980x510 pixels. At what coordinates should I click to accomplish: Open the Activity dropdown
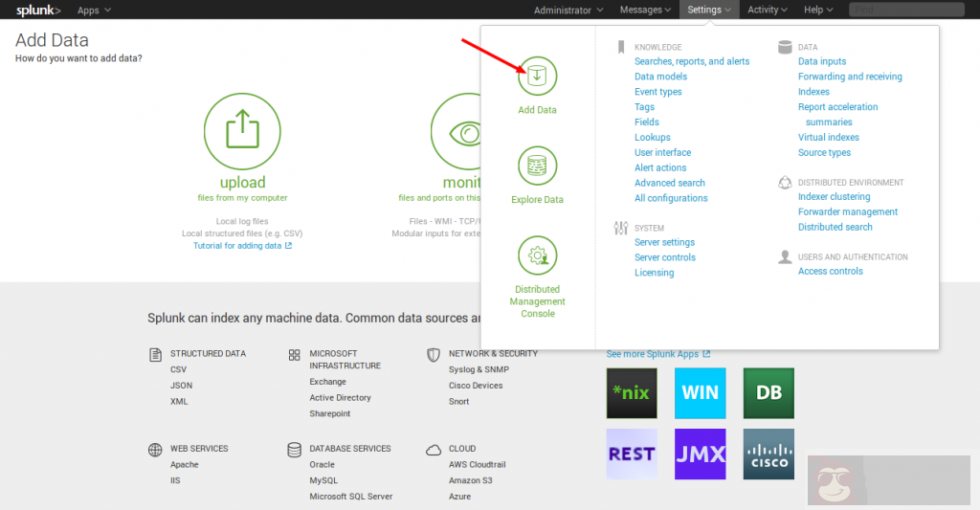pyautogui.click(x=767, y=10)
